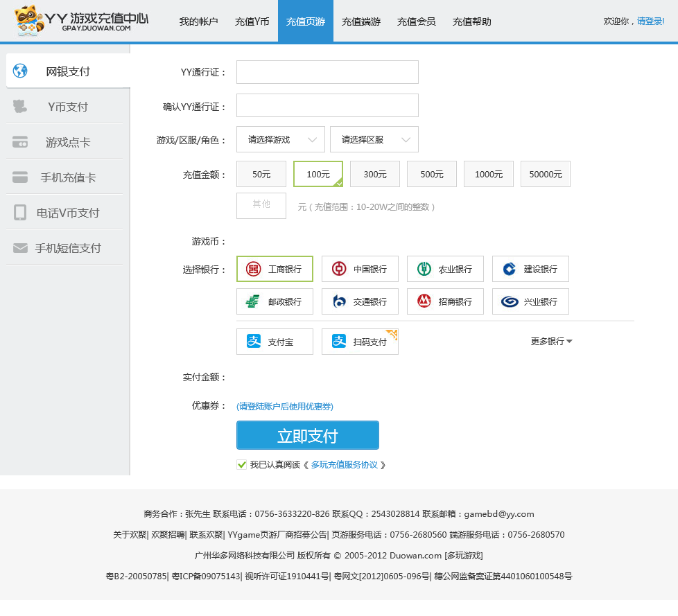678x616 pixels.
Task: Click the 支付宝 Alipay logo icon
Action: point(254,341)
